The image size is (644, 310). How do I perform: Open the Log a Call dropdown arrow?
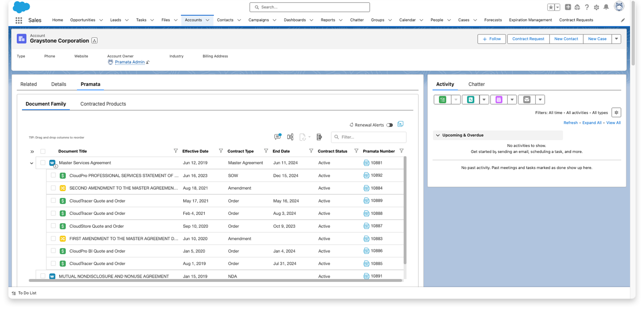pyautogui.click(x=484, y=100)
